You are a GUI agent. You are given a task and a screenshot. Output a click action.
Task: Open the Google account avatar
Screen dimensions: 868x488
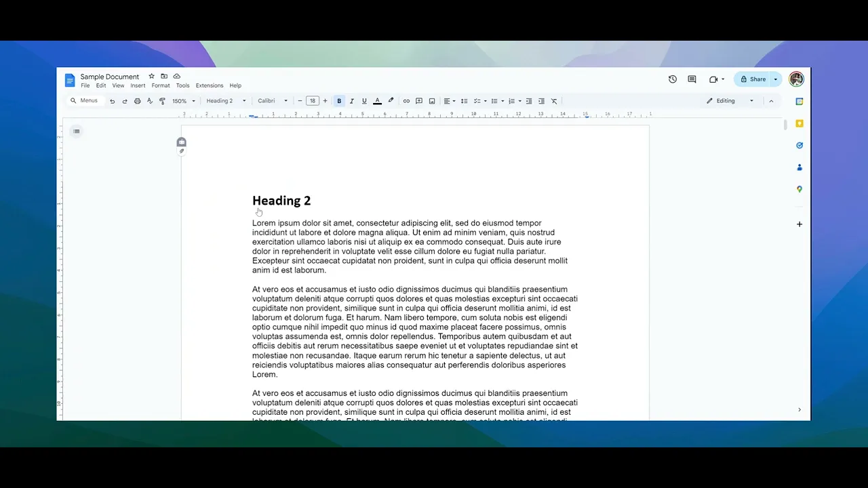point(796,79)
